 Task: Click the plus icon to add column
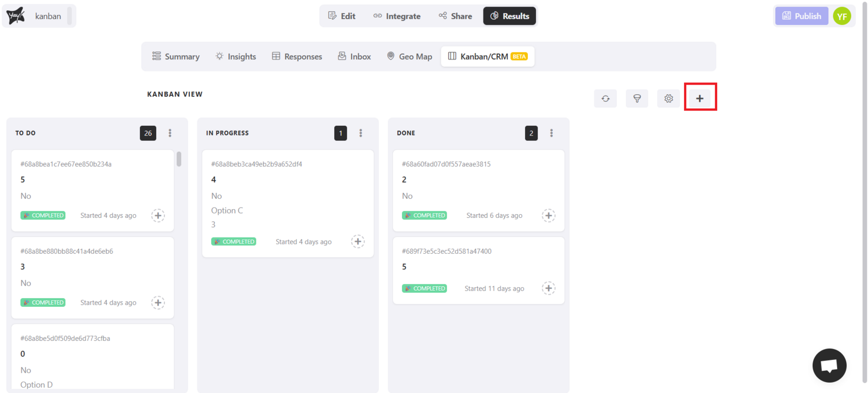point(700,98)
